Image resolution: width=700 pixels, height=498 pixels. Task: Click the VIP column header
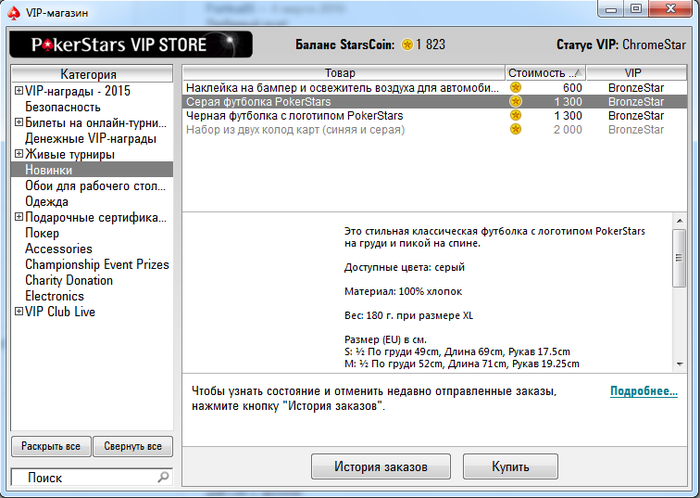coord(637,73)
